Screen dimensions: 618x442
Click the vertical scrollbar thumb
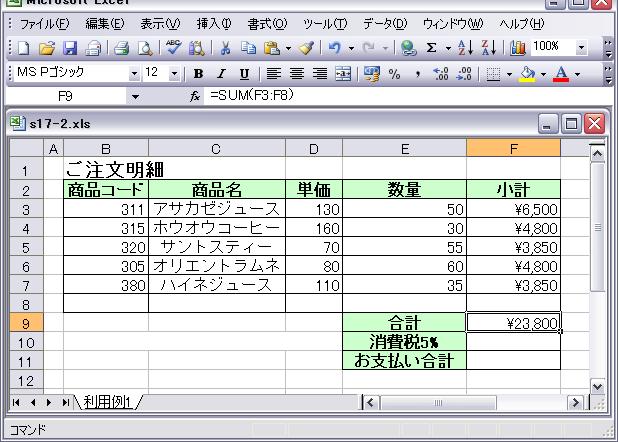(x=598, y=227)
